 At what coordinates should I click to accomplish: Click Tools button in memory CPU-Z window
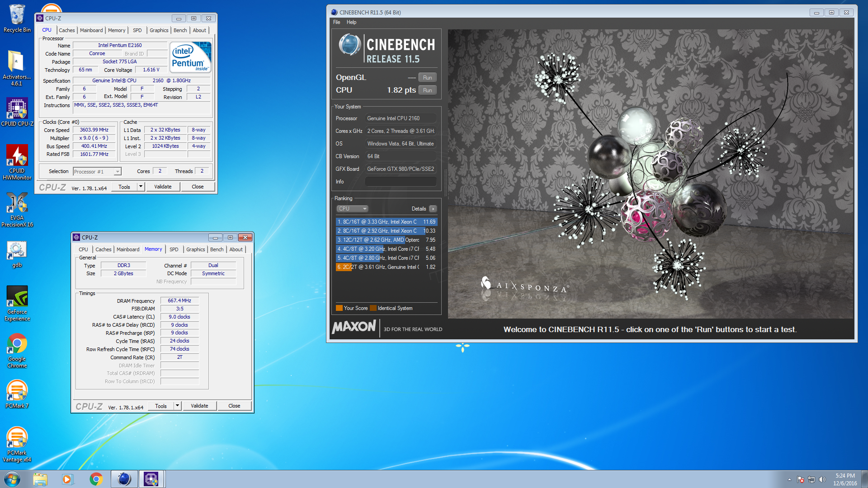tap(161, 406)
